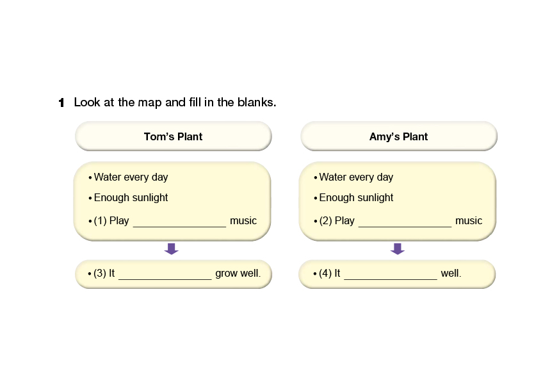Screen dimensions: 559x392
Task: Click the blank after "(2) Play"
Action: click(x=405, y=222)
